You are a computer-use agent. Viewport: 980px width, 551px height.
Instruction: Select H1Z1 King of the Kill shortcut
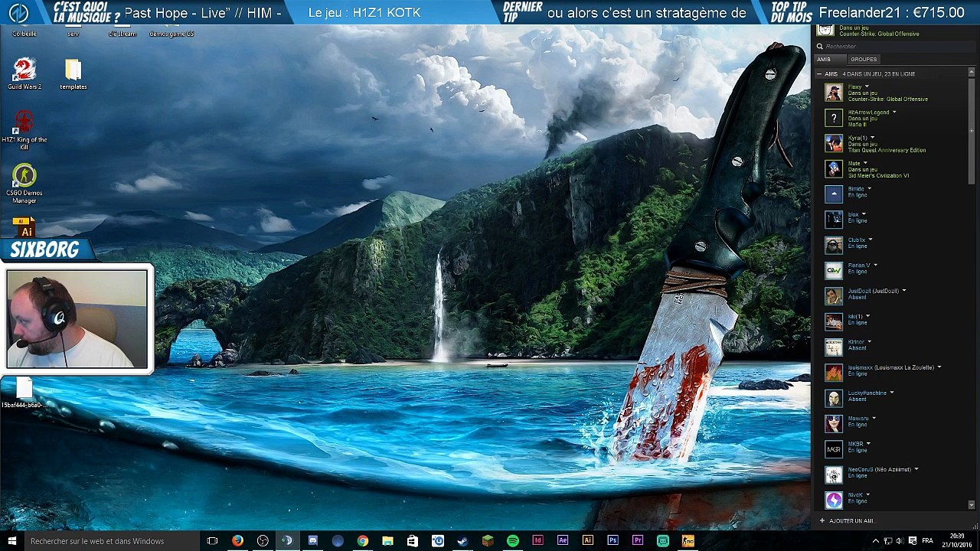click(24, 131)
